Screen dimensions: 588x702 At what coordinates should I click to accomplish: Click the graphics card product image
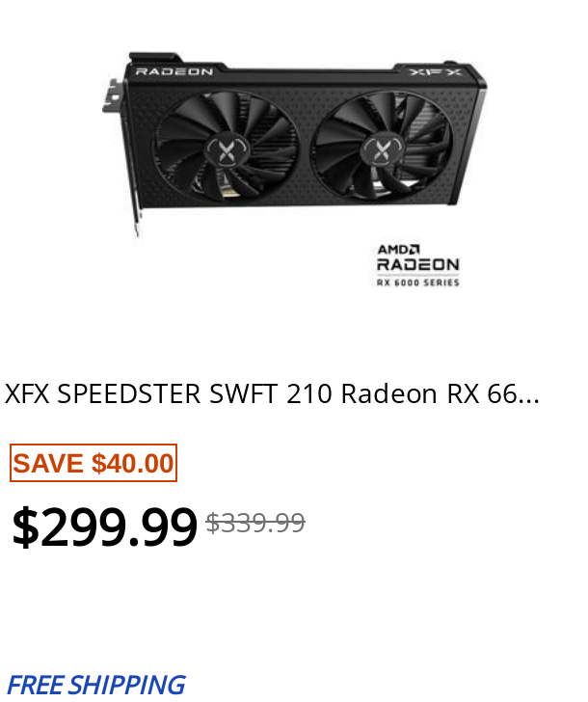coord(294,145)
